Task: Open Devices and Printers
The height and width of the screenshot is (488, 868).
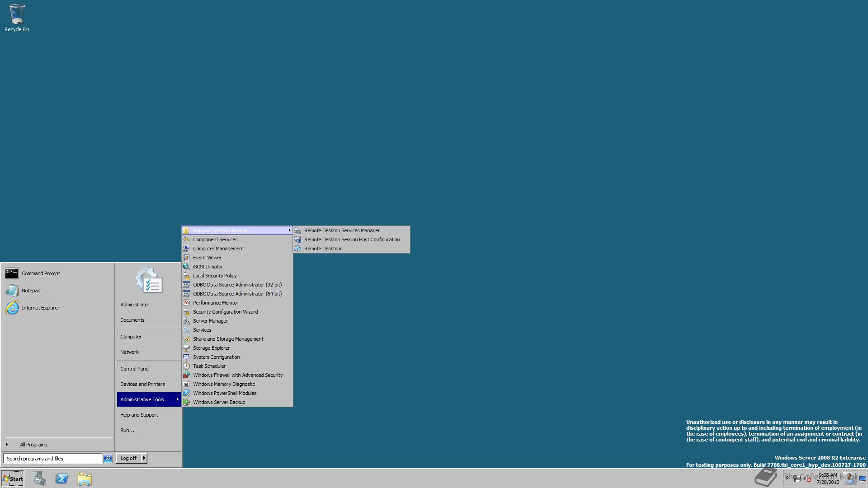Action: [142, 384]
